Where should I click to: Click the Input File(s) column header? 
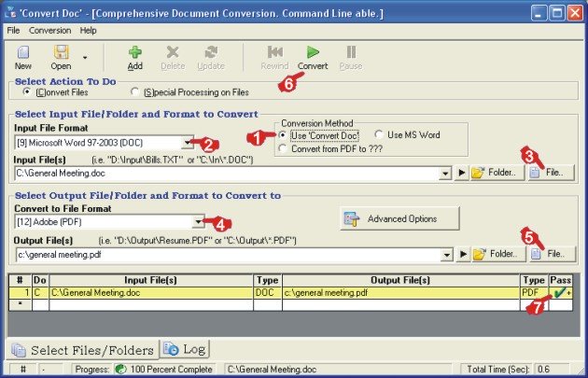pyautogui.click(x=151, y=281)
